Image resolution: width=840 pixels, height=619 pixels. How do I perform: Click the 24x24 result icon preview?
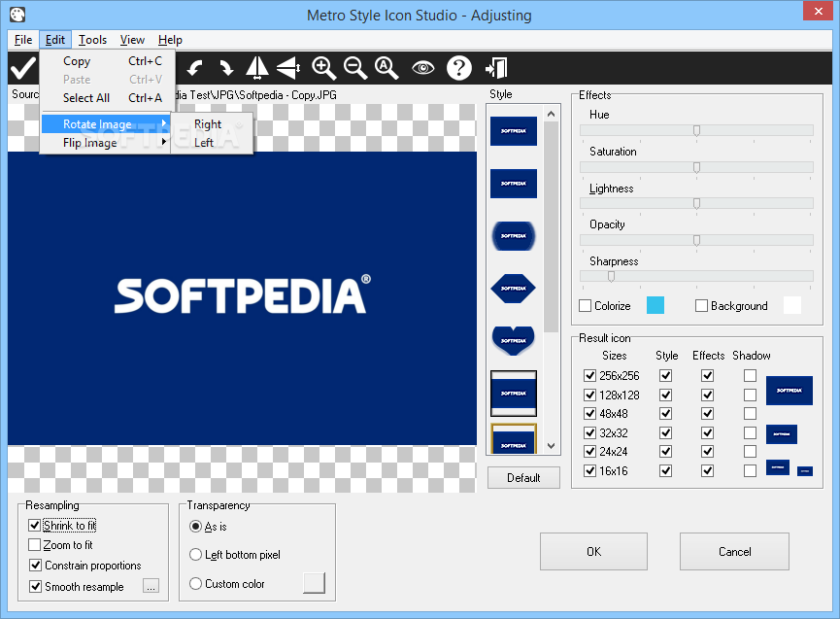tap(777, 467)
